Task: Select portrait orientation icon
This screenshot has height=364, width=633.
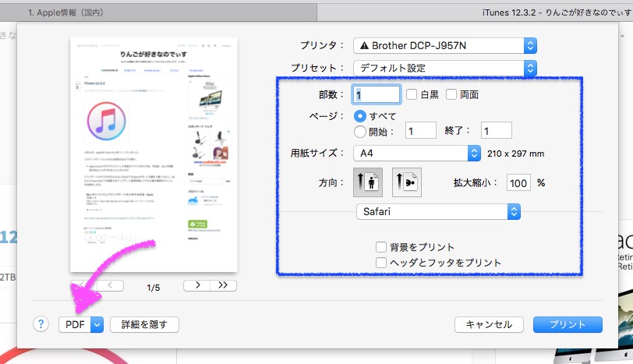Action: (x=368, y=182)
